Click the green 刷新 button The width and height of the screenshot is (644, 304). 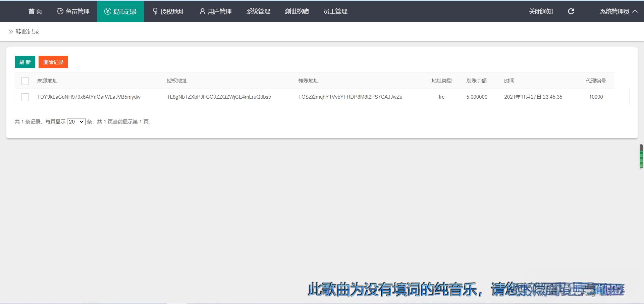[x=25, y=62]
